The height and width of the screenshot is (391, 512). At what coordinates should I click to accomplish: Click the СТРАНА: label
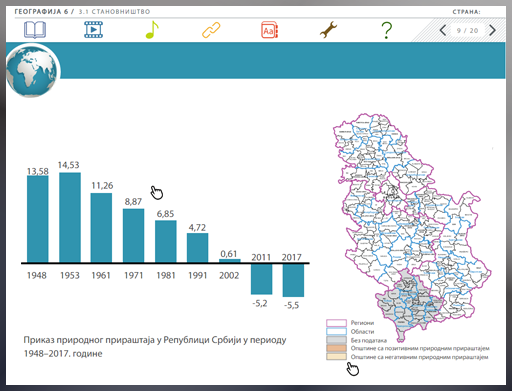click(x=466, y=12)
